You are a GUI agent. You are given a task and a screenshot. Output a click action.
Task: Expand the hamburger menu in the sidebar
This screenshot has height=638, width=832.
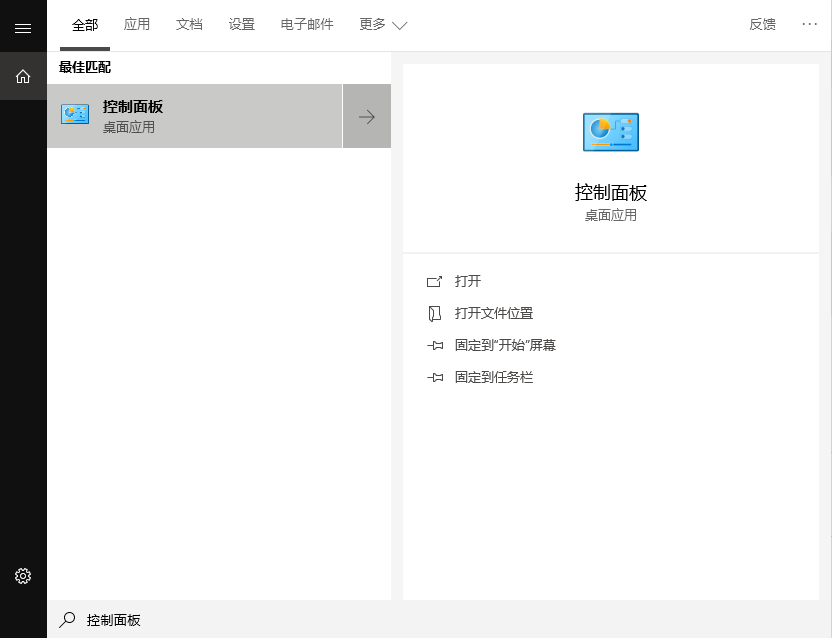point(23,28)
